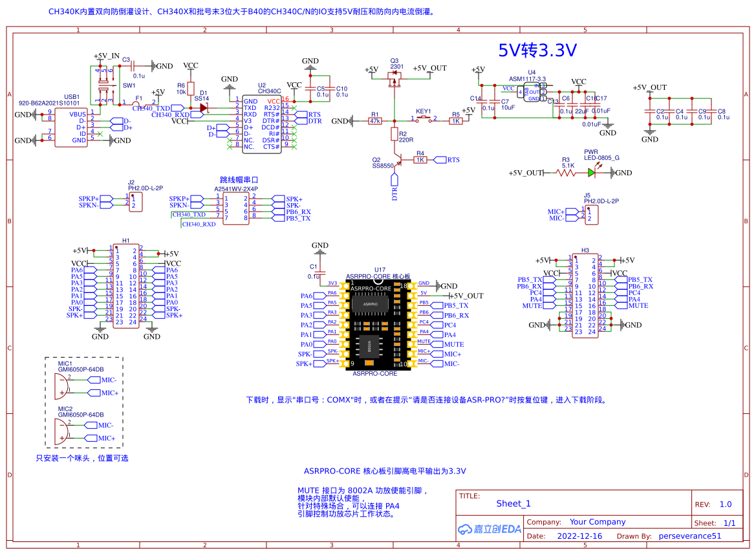Screen dimensions: 756x555
Task: Select resistor R4 1K
Action: pos(420,160)
